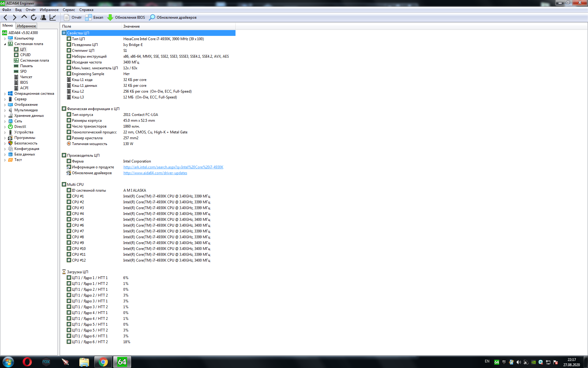Collapse the System board tree node
The height and width of the screenshot is (368, 588).
[5, 44]
